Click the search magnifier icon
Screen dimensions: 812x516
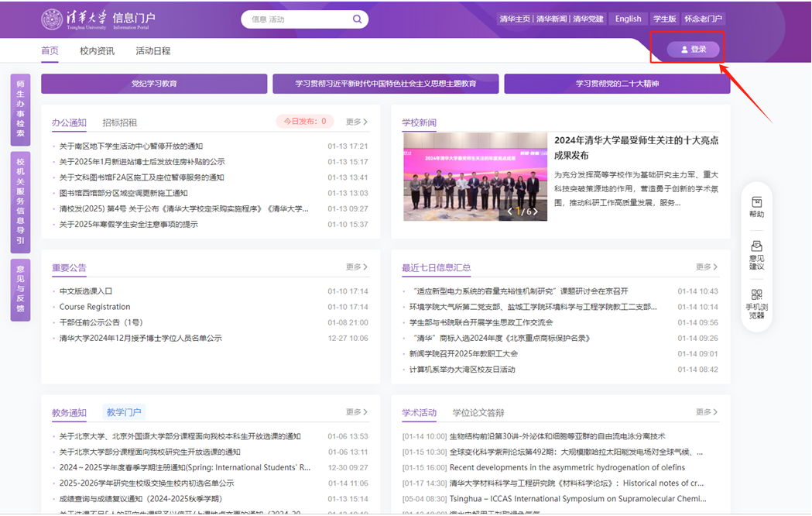click(358, 19)
